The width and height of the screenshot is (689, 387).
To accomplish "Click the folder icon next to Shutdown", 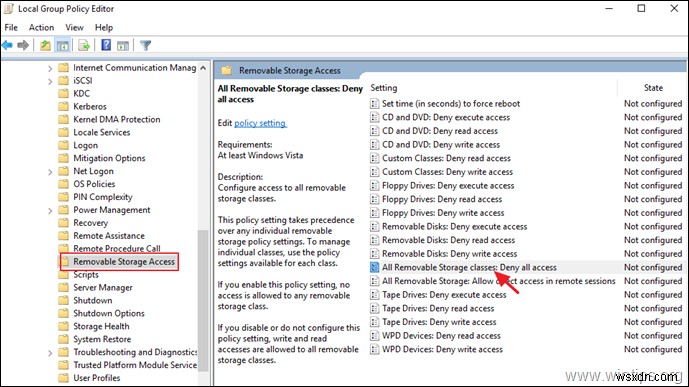I will [64, 300].
